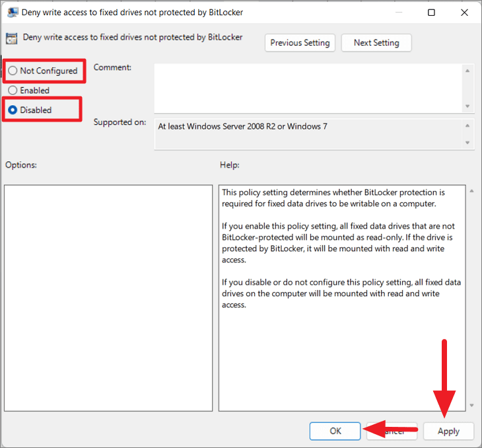Click the 'Help:' label
Screen dimensions: 482x448
(x=229, y=165)
